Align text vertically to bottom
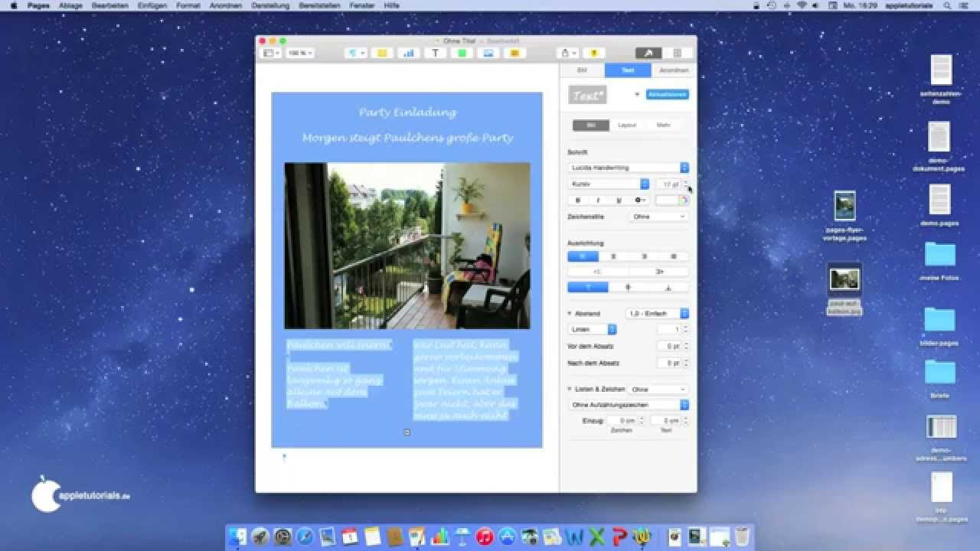 point(668,288)
